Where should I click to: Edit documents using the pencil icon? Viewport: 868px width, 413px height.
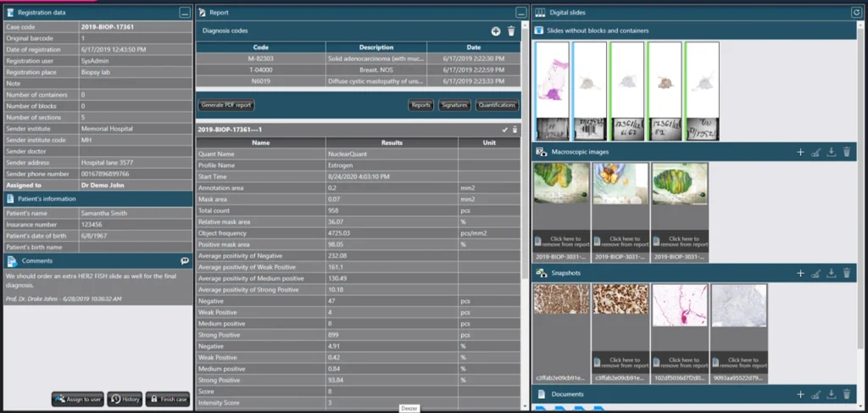(x=815, y=394)
